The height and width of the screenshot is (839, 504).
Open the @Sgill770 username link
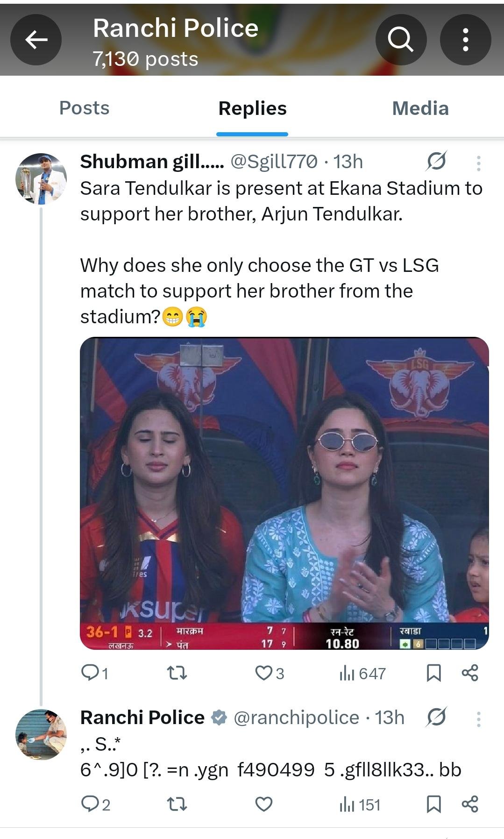(274, 162)
